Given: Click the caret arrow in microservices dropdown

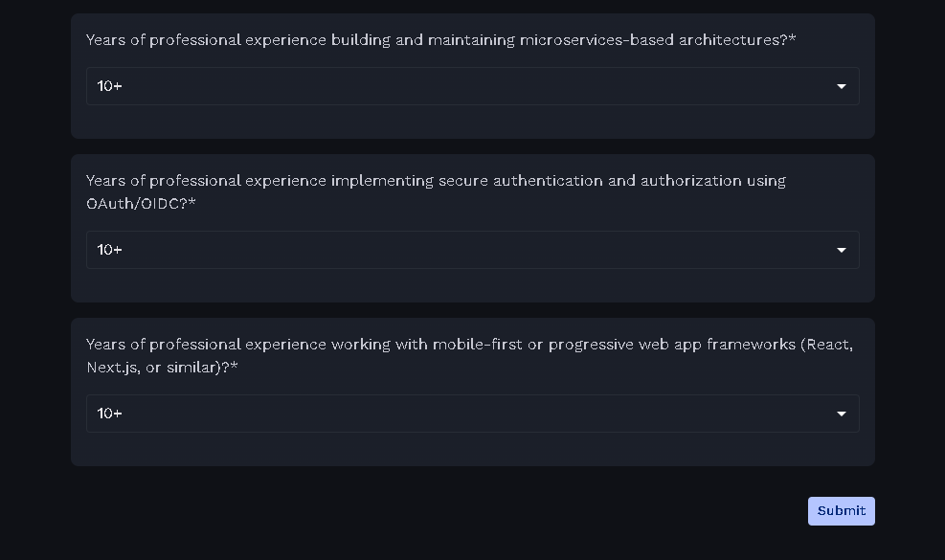Looking at the screenshot, I should click(x=842, y=87).
